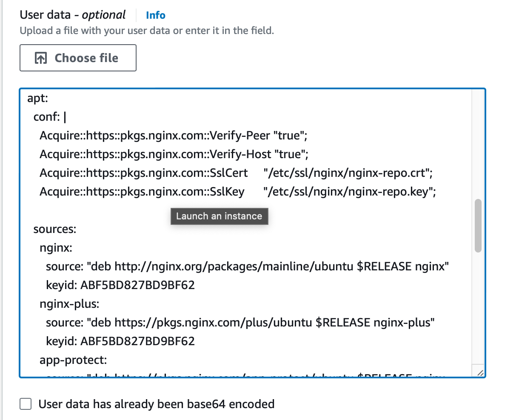Screen dimensions: 519x420
Task: Click the pkgs.nginx.com/plus source line
Action: click(240, 323)
